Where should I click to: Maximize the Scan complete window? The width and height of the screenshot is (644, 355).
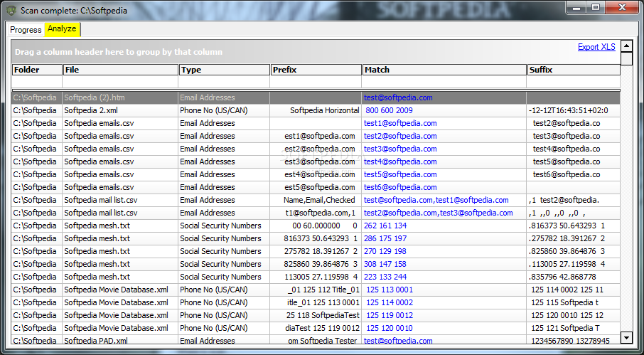click(595, 8)
